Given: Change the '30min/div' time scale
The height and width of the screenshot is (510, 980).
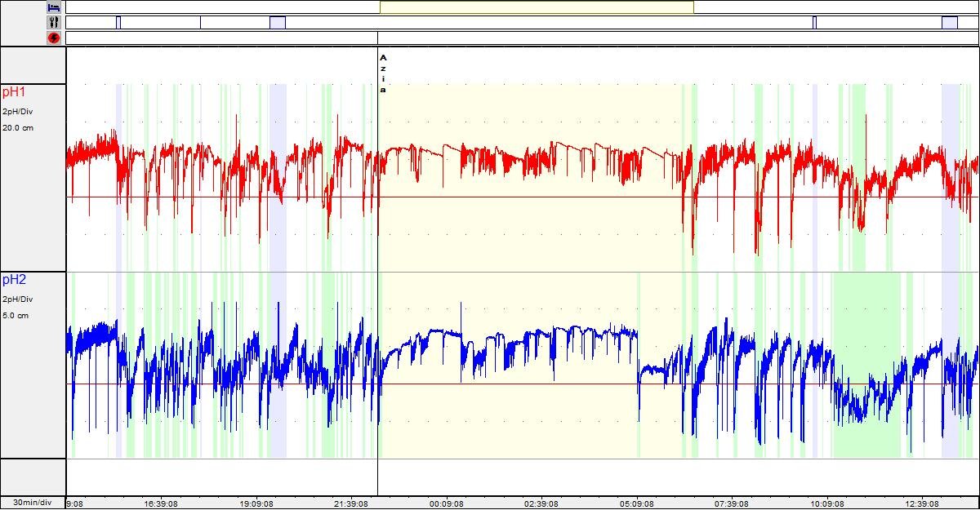Looking at the screenshot, I should [32, 503].
